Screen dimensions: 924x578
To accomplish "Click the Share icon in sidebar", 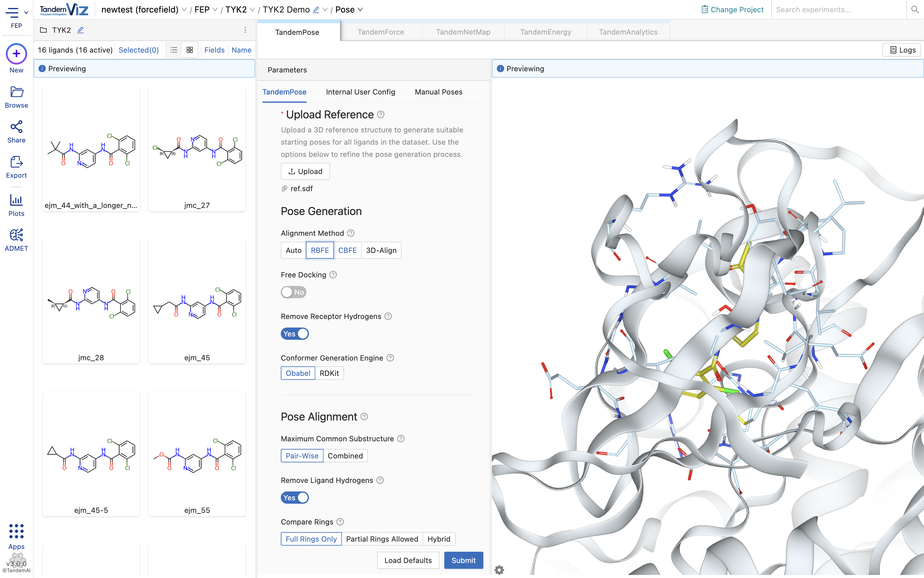I will (x=16, y=127).
